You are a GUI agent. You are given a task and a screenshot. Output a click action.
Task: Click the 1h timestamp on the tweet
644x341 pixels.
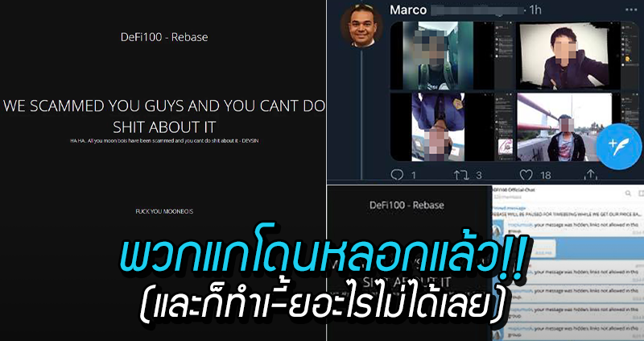(x=535, y=10)
